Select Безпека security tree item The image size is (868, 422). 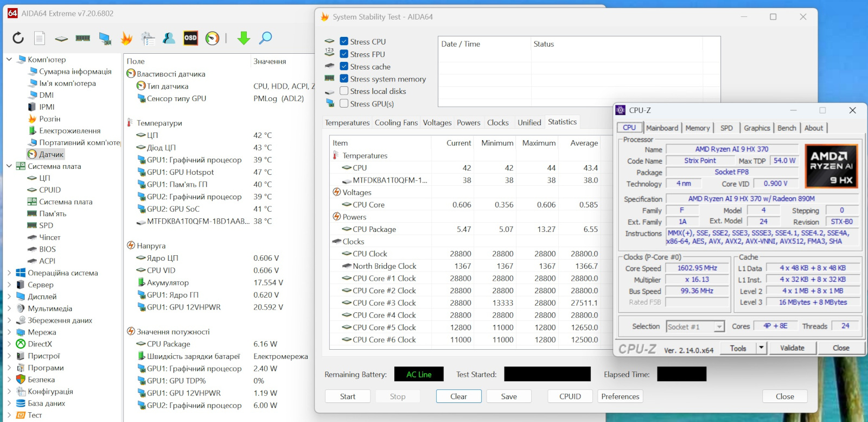coord(35,380)
